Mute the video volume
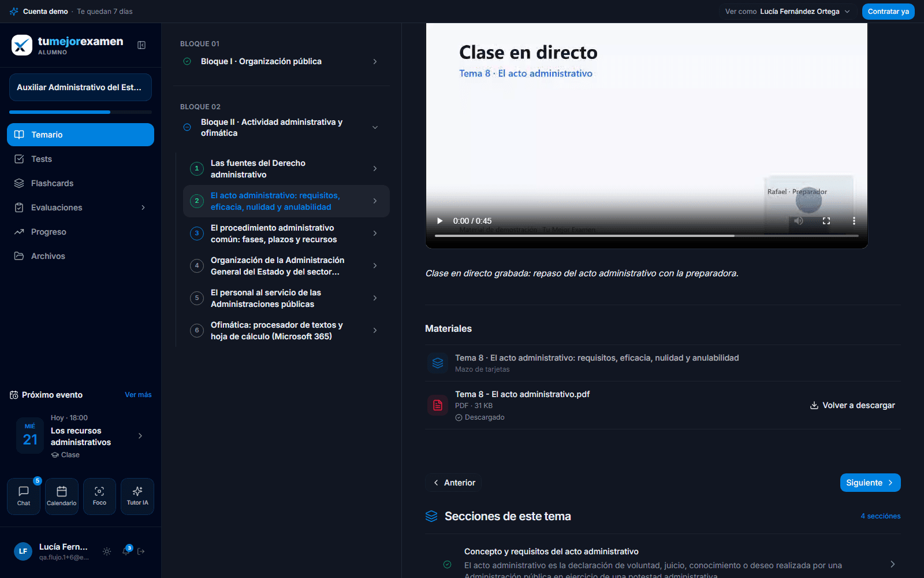924x578 pixels. 799,221
